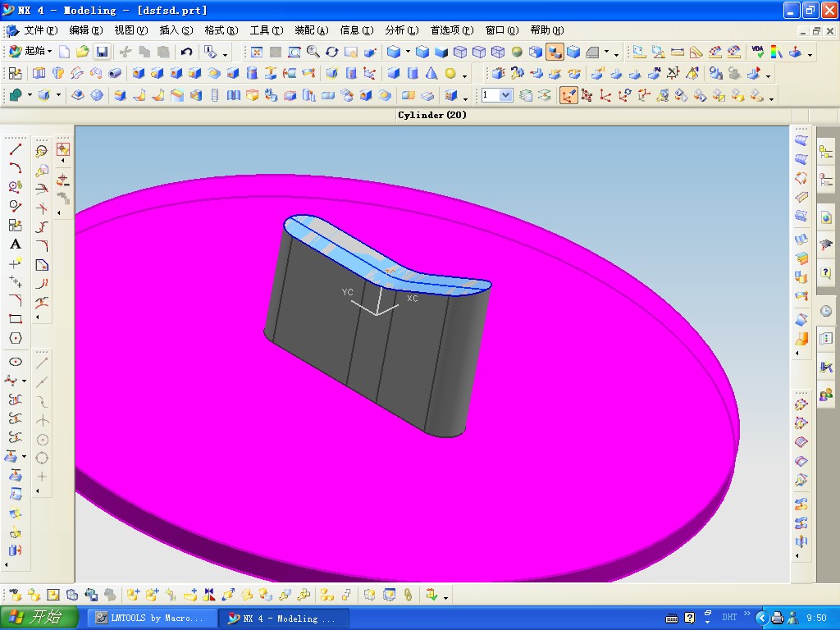Open the 编辑 (Edit) menu
The height and width of the screenshot is (630, 840).
85,30
